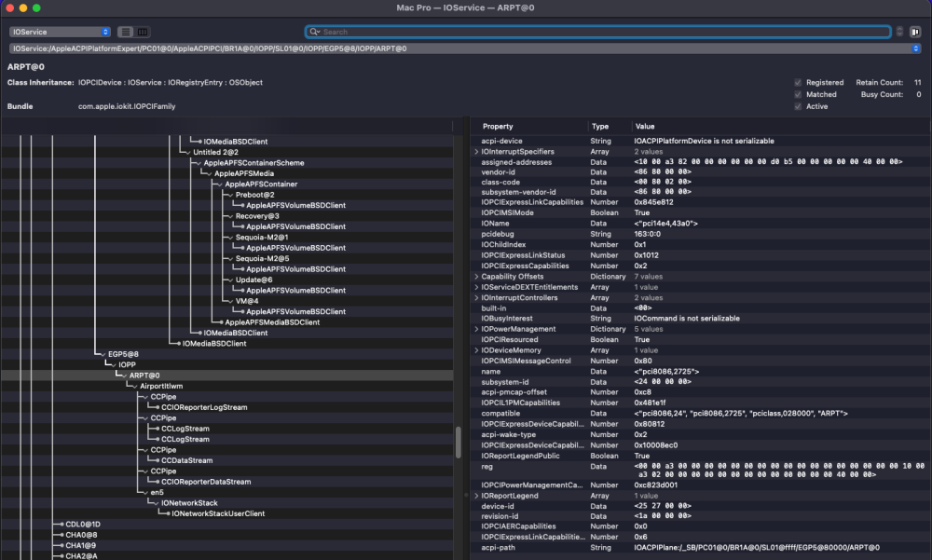The width and height of the screenshot is (932, 560).
Task: Sort by the Value column header
Action: (x=645, y=127)
